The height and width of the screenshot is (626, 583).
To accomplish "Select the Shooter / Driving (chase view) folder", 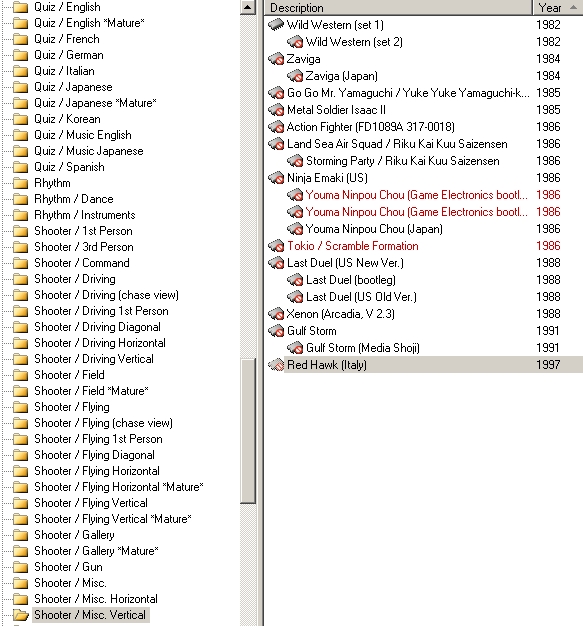I will [x=106, y=295].
